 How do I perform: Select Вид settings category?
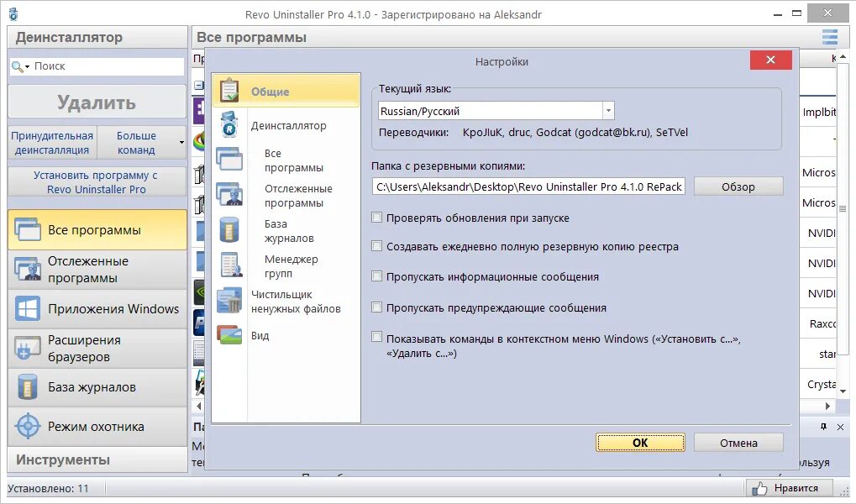(260, 335)
